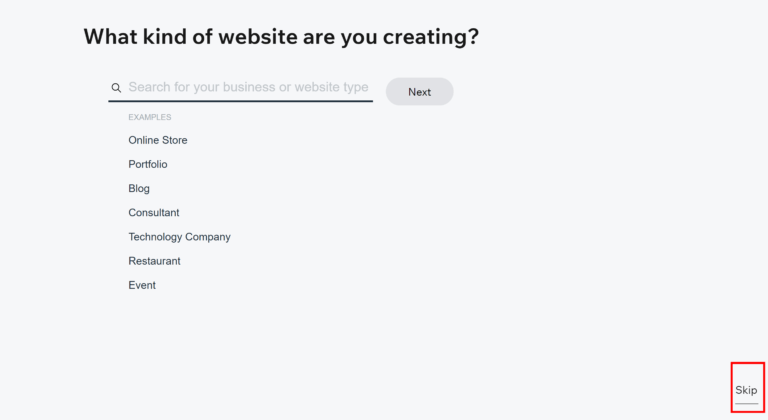Click the EXAMPLES label above the list
This screenshot has height=420, width=768.
click(x=150, y=117)
